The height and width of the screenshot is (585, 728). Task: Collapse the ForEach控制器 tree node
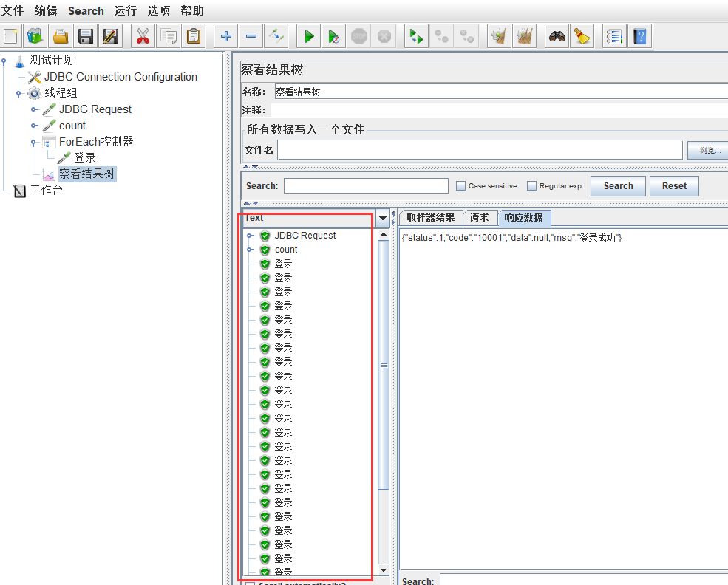pyautogui.click(x=33, y=142)
